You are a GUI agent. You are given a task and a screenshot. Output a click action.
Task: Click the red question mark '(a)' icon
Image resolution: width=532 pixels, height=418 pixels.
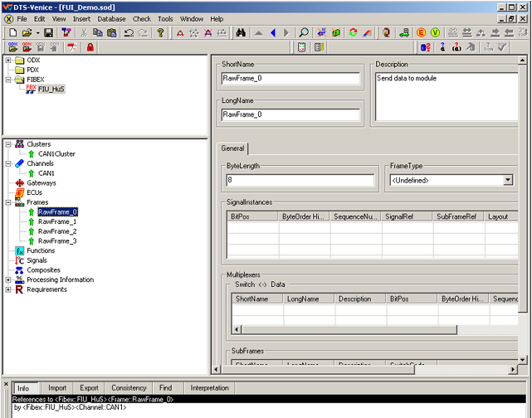(x=456, y=47)
